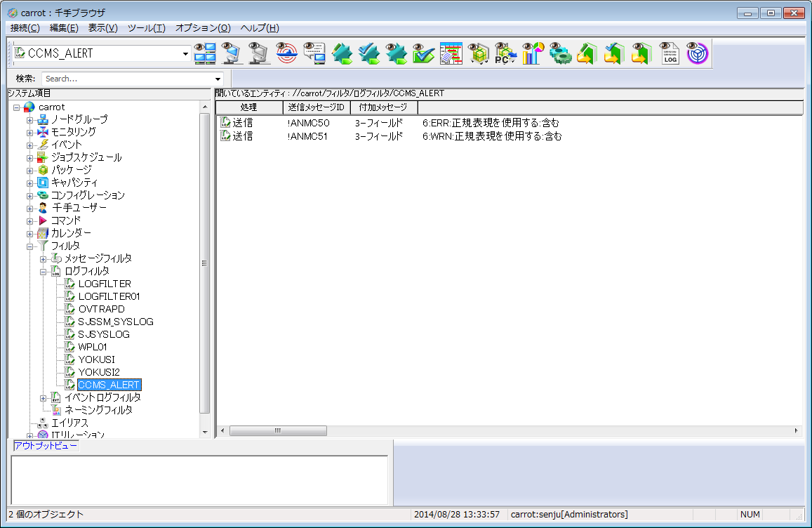Viewport: 812px width, 528px height.
Task: Click the eye with gears icon
Action: (560, 53)
